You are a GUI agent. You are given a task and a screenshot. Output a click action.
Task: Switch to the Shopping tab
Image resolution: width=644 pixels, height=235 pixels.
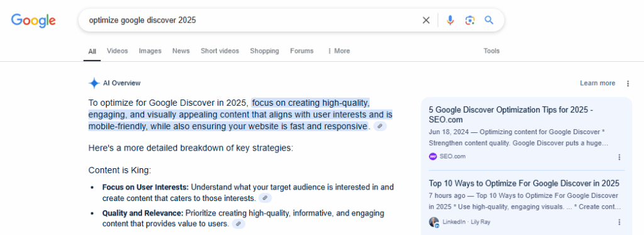coord(265,51)
